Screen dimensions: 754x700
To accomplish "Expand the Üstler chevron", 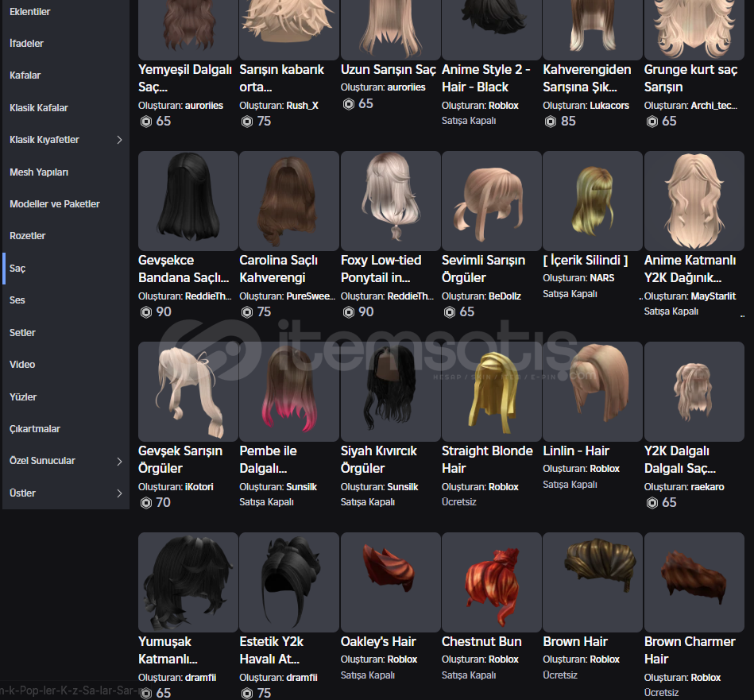I will pos(119,493).
